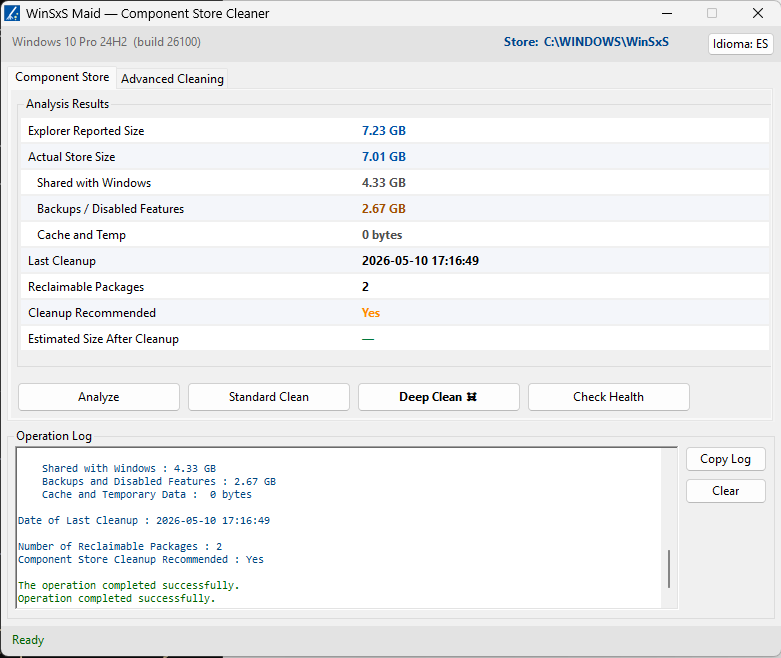Click the Estimated Size After Cleanup label
The height and width of the screenshot is (658, 781).
(x=103, y=339)
